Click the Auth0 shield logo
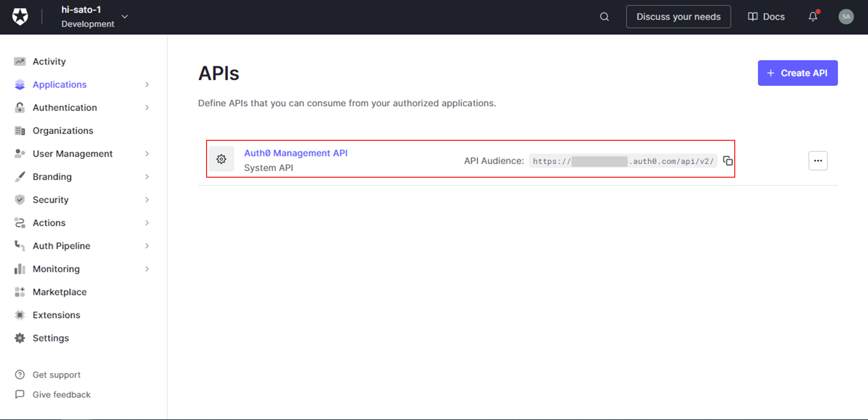This screenshot has width=868, height=420. 19,16
